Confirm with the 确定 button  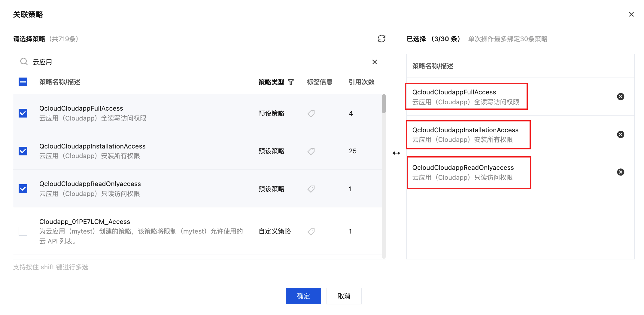pos(303,296)
